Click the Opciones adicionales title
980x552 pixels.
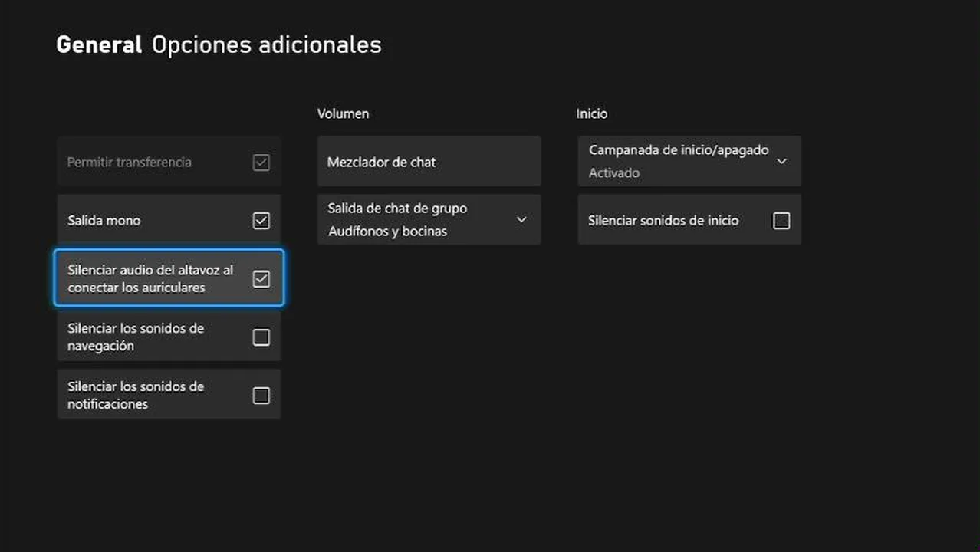pos(266,44)
